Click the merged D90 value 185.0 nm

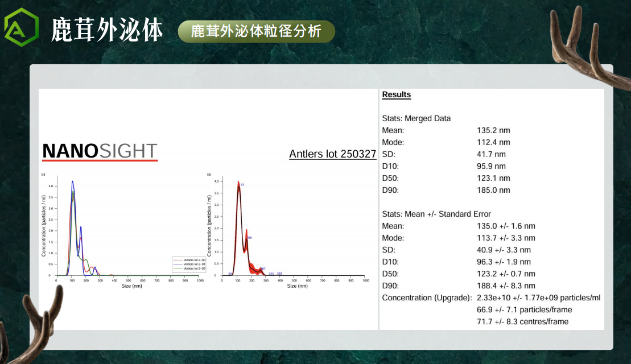coord(493,190)
